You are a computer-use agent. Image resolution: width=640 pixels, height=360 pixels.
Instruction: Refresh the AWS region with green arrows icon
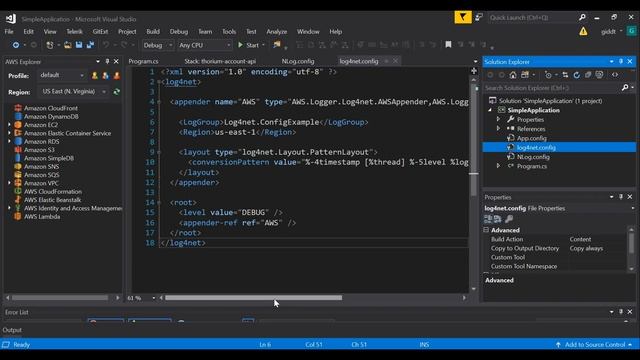[117, 91]
